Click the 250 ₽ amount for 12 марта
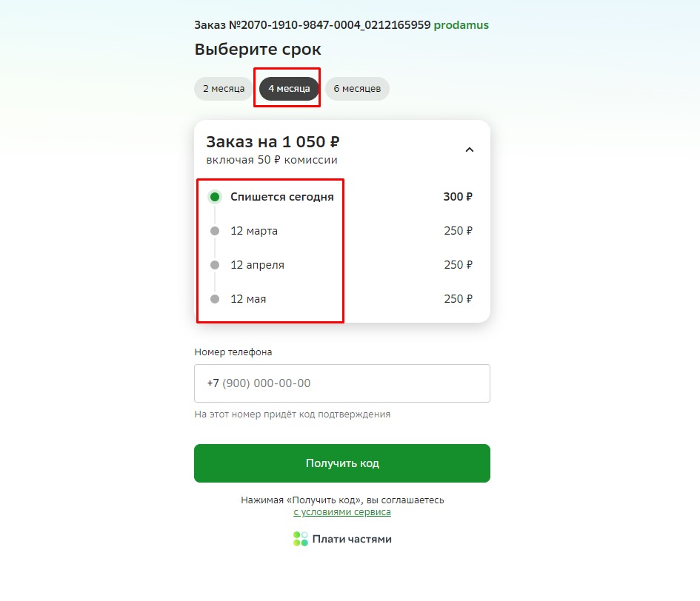 tap(458, 231)
